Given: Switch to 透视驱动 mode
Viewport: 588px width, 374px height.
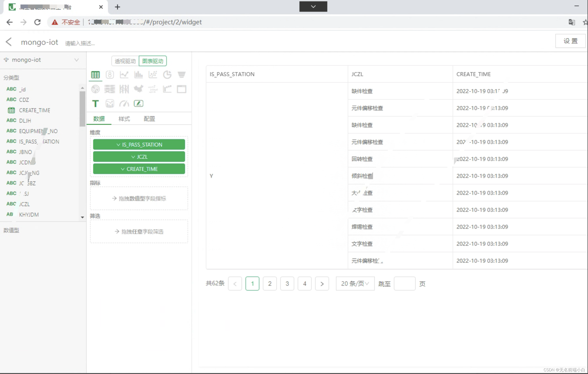Looking at the screenshot, I should pyautogui.click(x=125, y=61).
